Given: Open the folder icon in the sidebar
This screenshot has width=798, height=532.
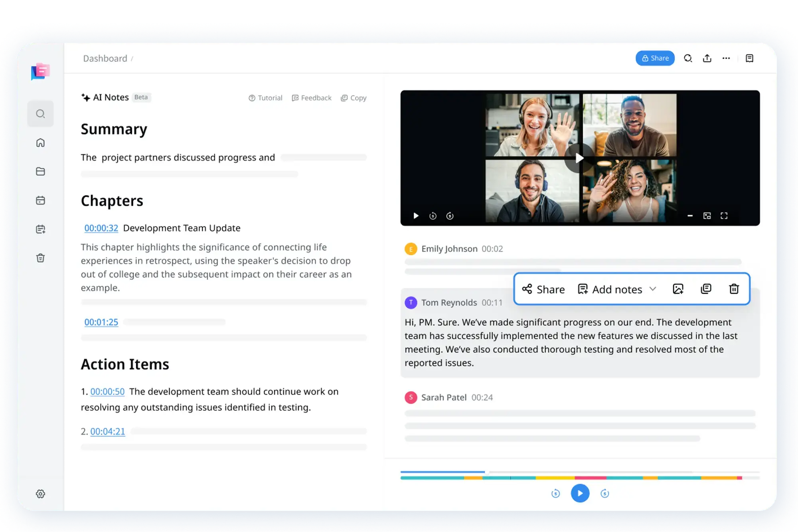Looking at the screenshot, I should [40, 171].
